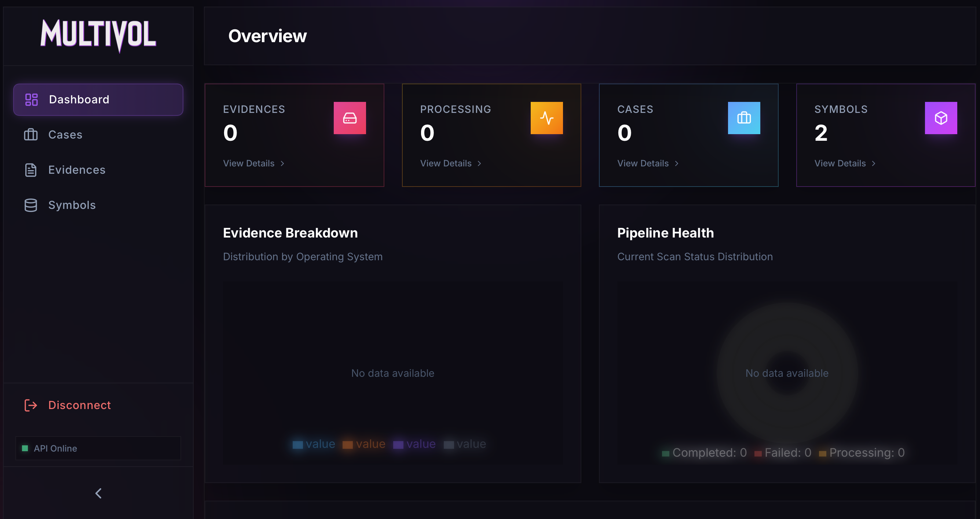The width and height of the screenshot is (980, 519).
Task: Click the Disconnect button
Action: (x=80, y=405)
